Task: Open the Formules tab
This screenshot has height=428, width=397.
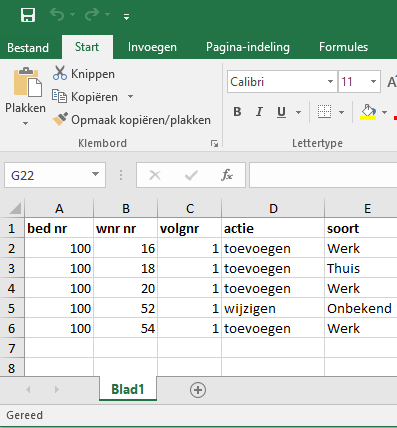Action: (343, 47)
